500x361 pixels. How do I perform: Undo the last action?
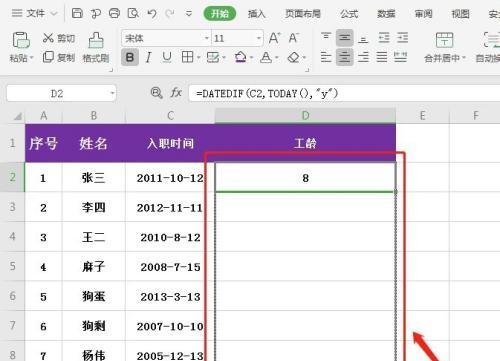[x=152, y=14]
